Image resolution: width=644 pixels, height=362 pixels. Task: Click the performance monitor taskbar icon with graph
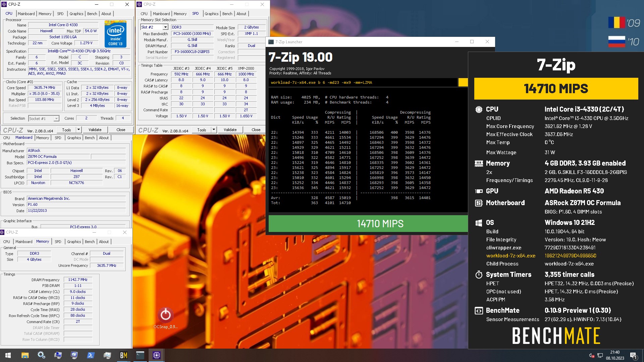(x=107, y=355)
